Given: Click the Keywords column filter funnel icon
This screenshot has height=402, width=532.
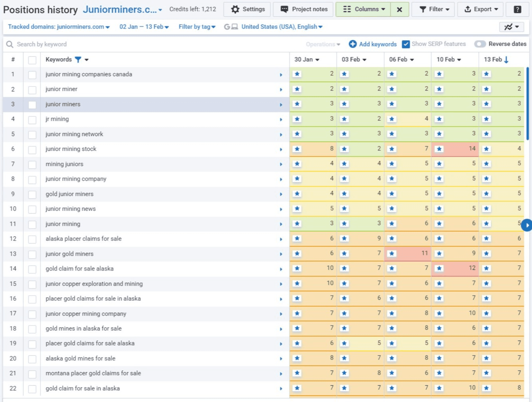Looking at the screenshot, I should coord(78,59).
